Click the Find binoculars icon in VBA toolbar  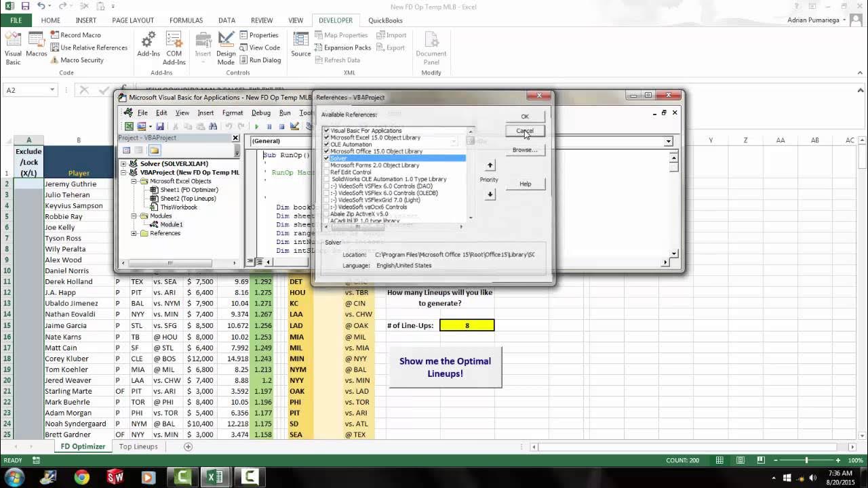pos(213,127)
